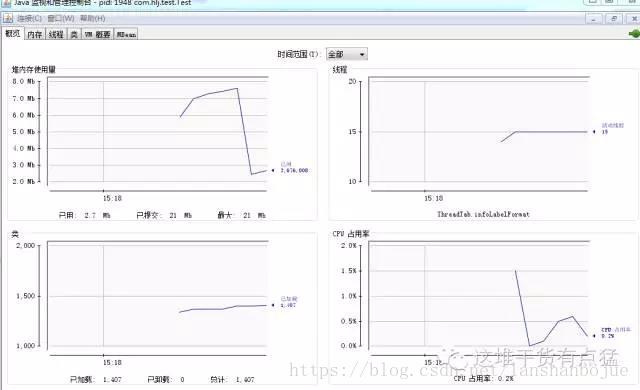
Task: Click the CPU usage line graph
Action: tap(551, 308)
